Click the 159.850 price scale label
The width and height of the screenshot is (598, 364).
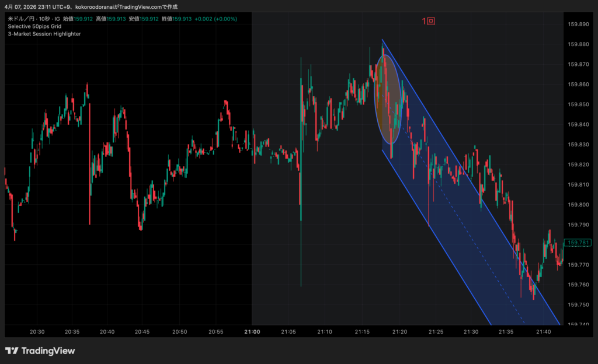pyautogui.click(x=578, y=104)
